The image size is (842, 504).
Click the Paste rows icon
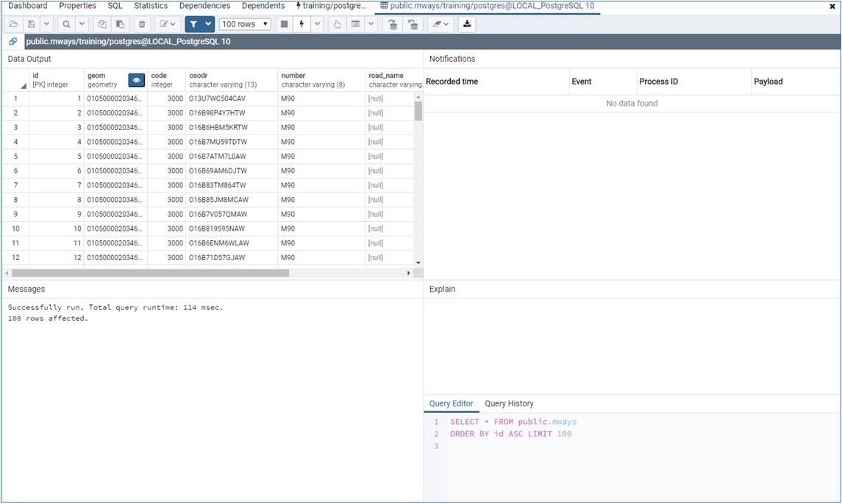[x=121, y=24]
